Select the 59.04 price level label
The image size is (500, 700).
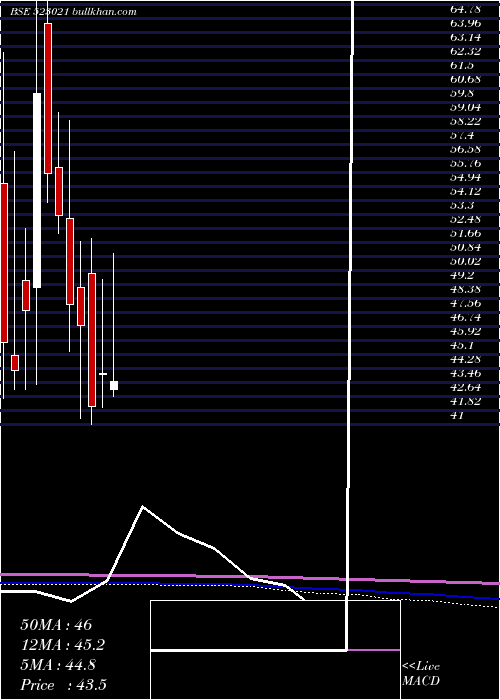pyautogui.click(x=466, y=108)
